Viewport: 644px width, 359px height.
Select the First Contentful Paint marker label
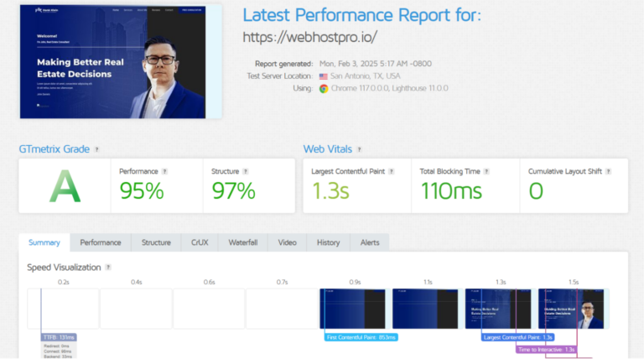[x=361, y=337]
